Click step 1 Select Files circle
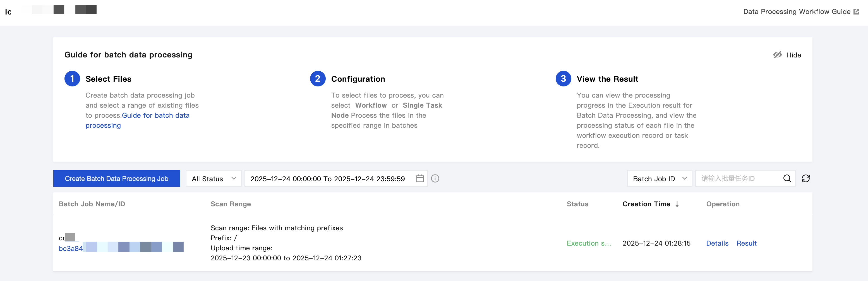 coord(72,79)
